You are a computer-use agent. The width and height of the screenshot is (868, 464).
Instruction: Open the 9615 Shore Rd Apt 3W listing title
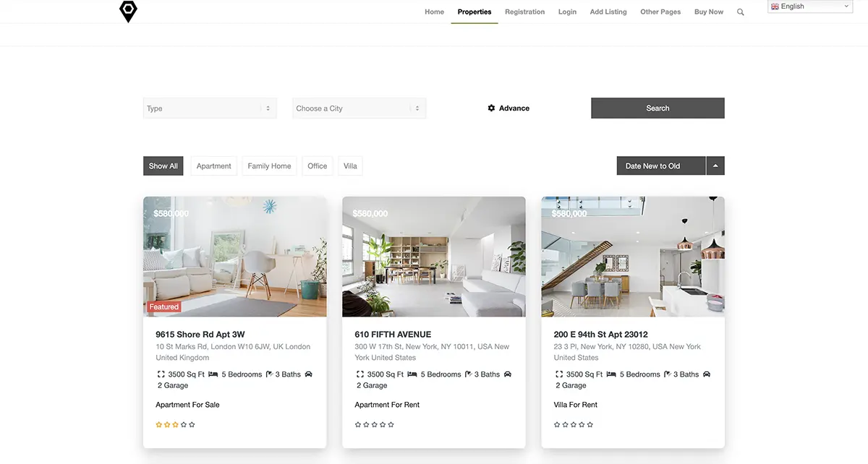tap(200, 335)
